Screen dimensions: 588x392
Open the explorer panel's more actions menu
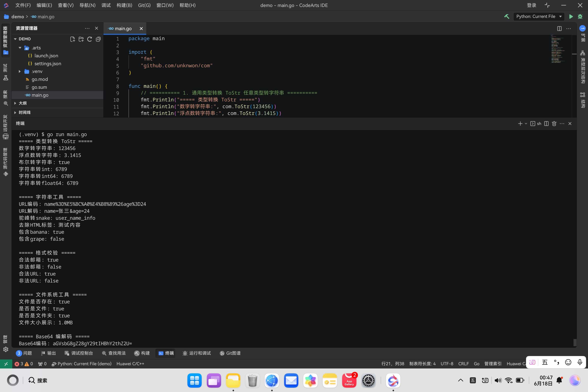(x=87, y=28)
